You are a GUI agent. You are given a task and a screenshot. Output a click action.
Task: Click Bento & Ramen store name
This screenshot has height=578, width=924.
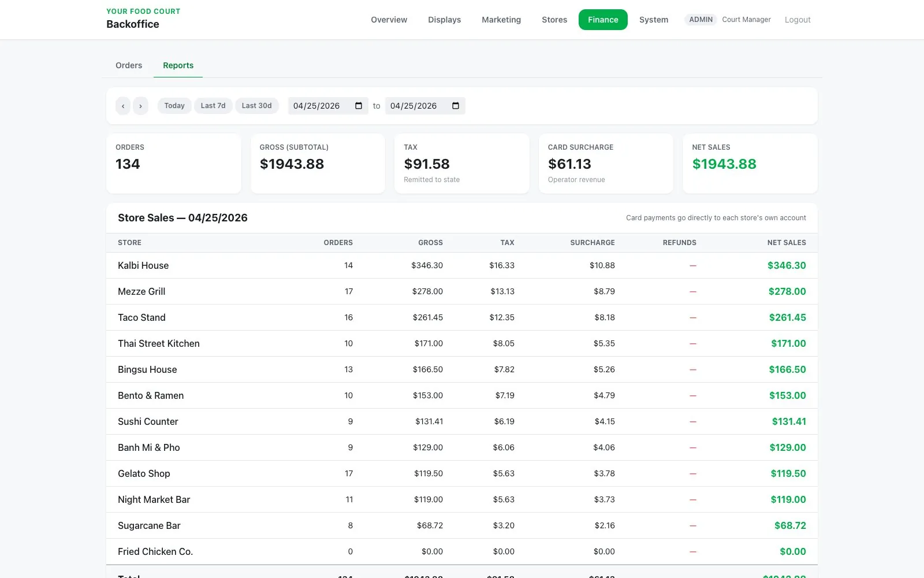pyautogui.click(x=151, y=395)
